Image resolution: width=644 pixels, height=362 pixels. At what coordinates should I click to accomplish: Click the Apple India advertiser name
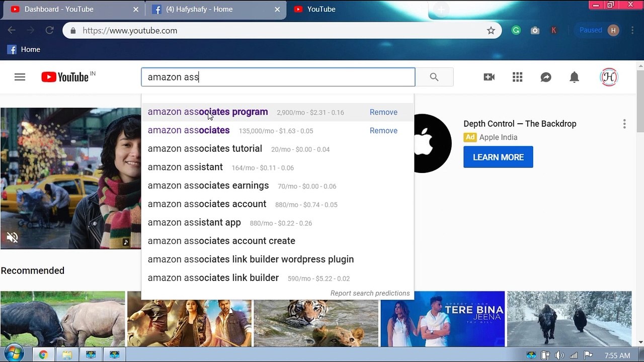[x=498, y=137]
